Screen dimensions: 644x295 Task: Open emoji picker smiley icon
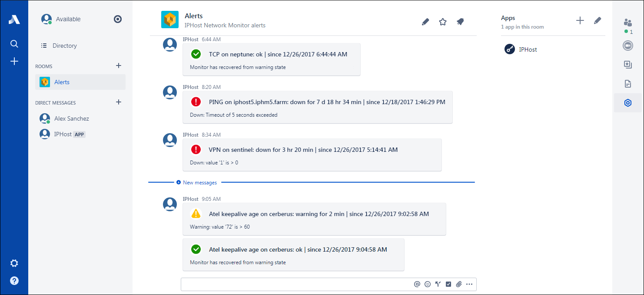(x=428, y=284)
